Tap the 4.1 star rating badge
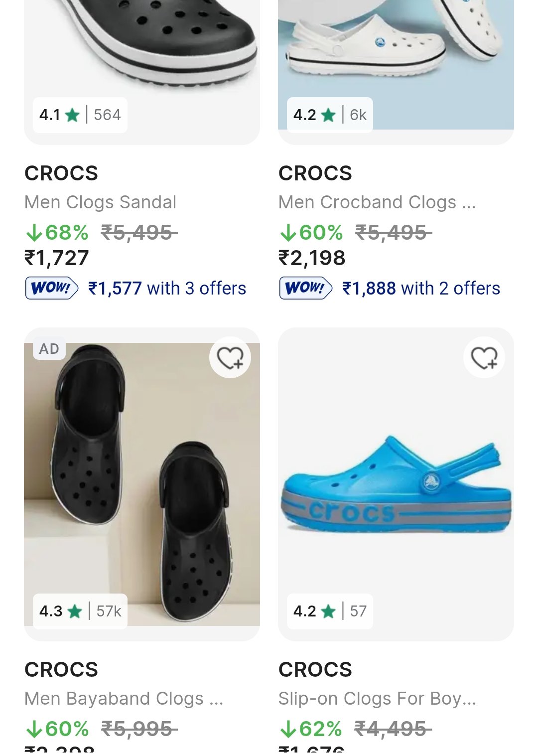Screen dimensions: 538x756 pyautogui.click(x=80, y=115)
